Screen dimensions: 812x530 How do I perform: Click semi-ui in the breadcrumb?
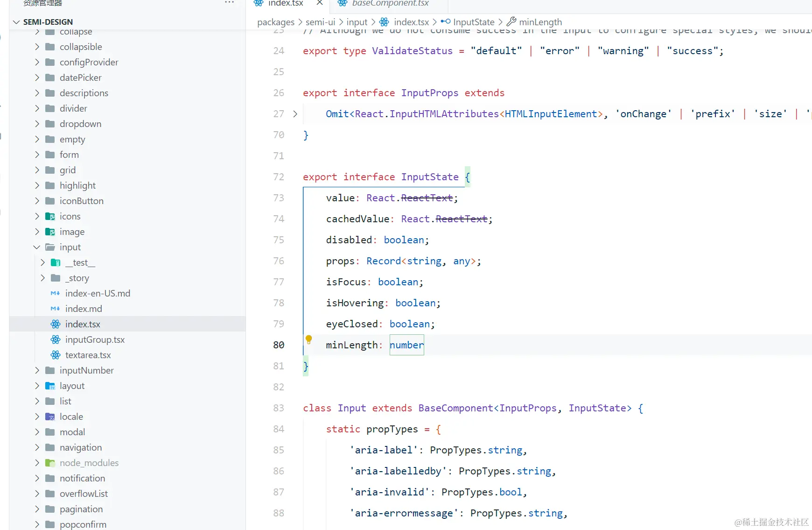(x=320, y=22)
